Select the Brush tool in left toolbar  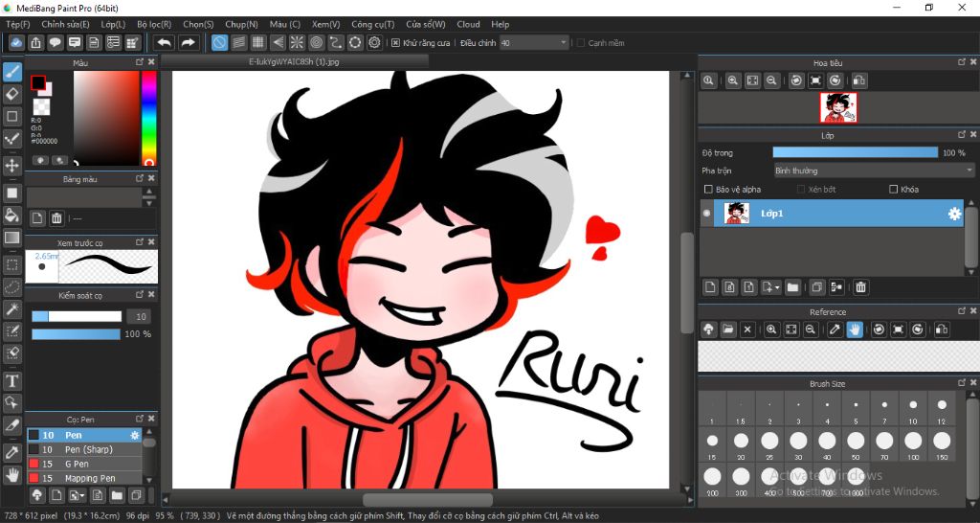11,72
